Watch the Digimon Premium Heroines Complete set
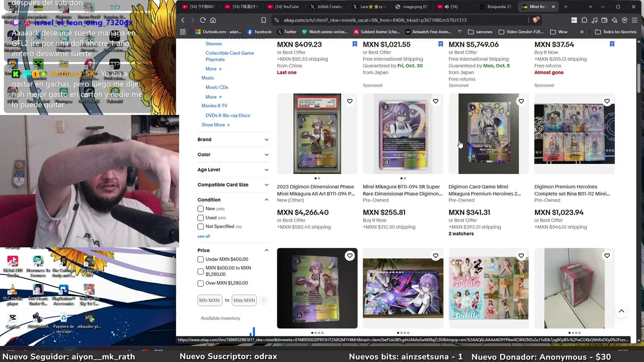 click(607, 102)
